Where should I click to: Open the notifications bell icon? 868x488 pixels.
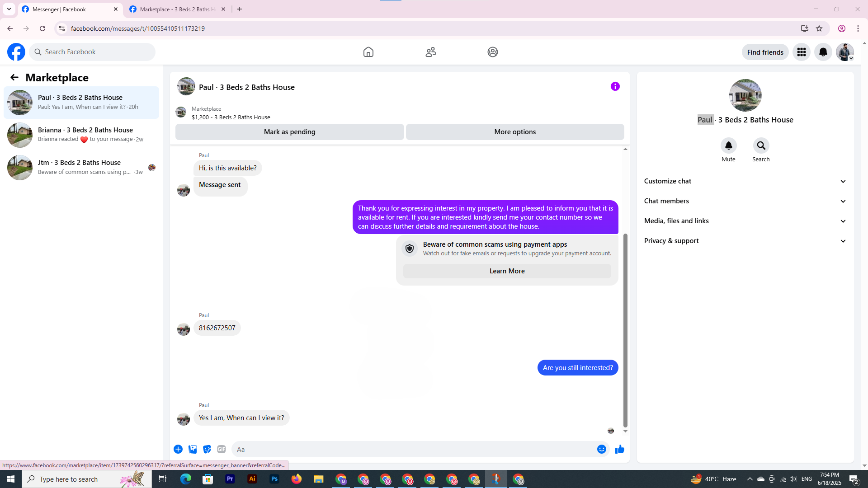823,52
